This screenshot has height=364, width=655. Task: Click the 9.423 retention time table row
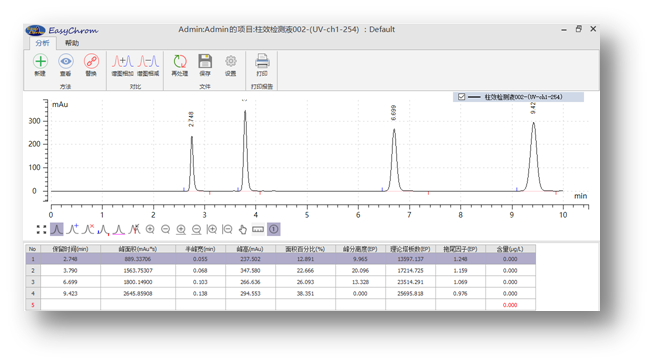coord(280,293)
